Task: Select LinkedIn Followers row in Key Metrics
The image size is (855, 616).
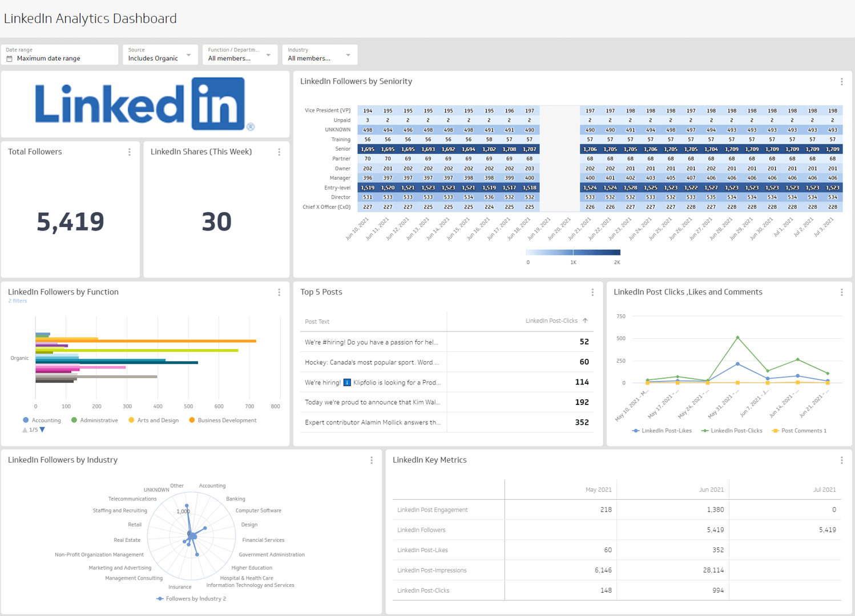Action: click(x=617, y=530)
